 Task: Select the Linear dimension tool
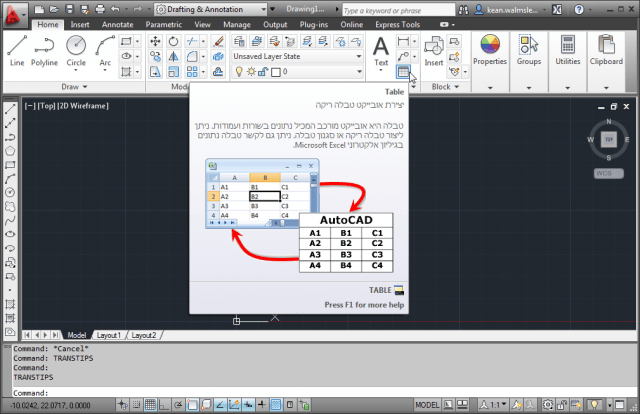[403, 41]
